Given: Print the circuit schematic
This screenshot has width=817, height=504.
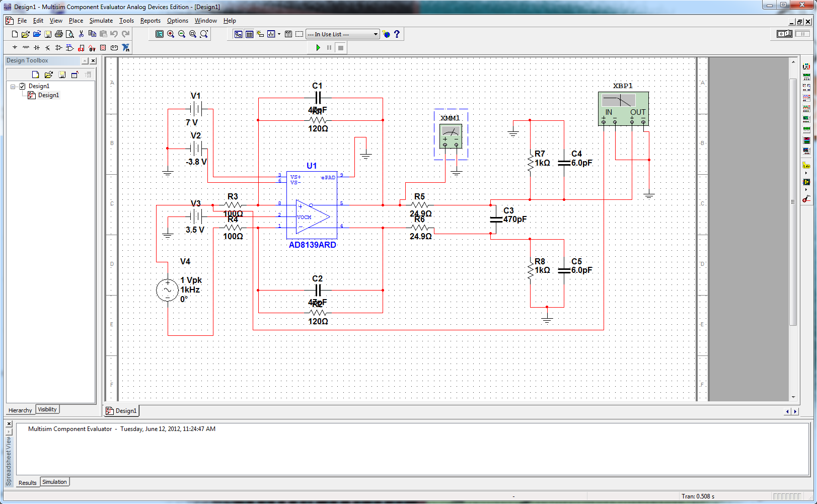Looking at the screenshot, I should (x=59, y=34).
